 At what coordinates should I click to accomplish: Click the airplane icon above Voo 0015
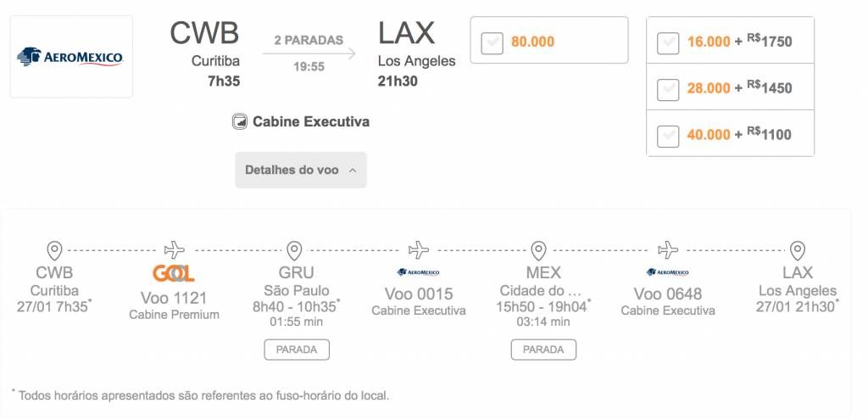(x=418, y=250)
